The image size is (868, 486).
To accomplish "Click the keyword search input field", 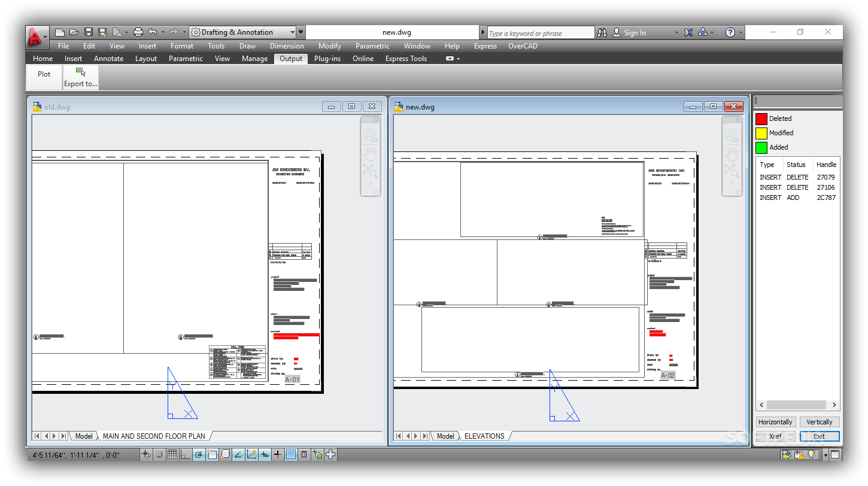I will (x=541, y=33).
